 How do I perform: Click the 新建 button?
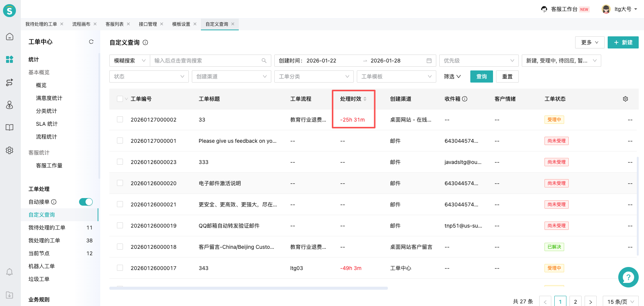tap(623, 42)
